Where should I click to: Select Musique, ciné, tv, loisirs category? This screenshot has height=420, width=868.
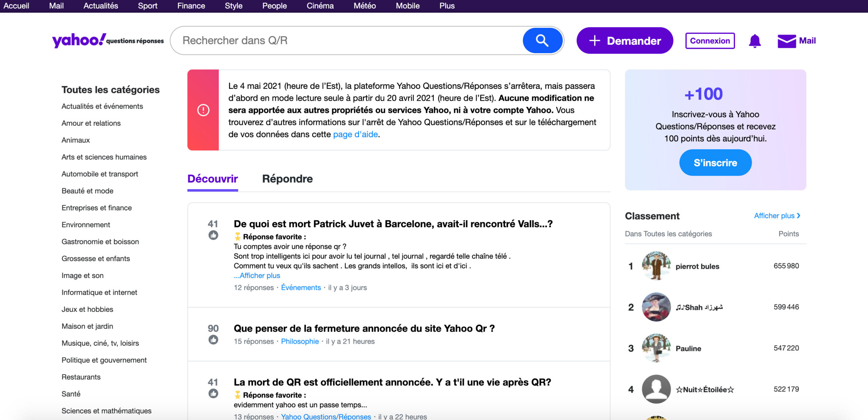100,343
